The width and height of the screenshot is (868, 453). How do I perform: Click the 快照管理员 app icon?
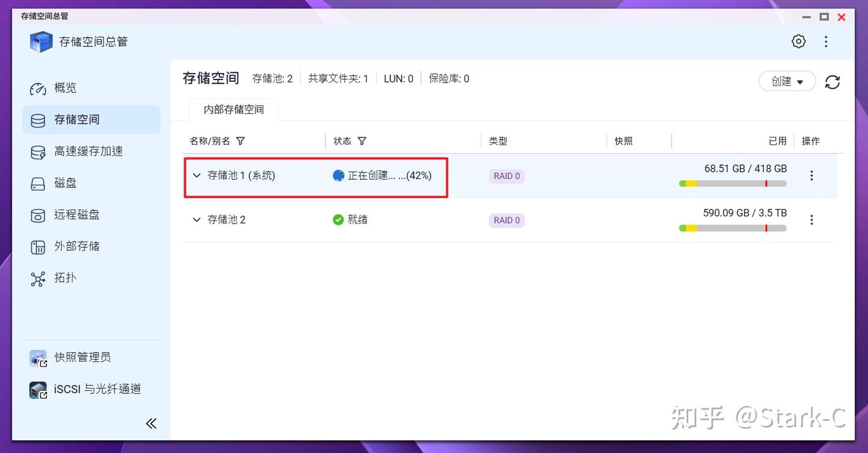pyautogui.click(x=38, y=358)
